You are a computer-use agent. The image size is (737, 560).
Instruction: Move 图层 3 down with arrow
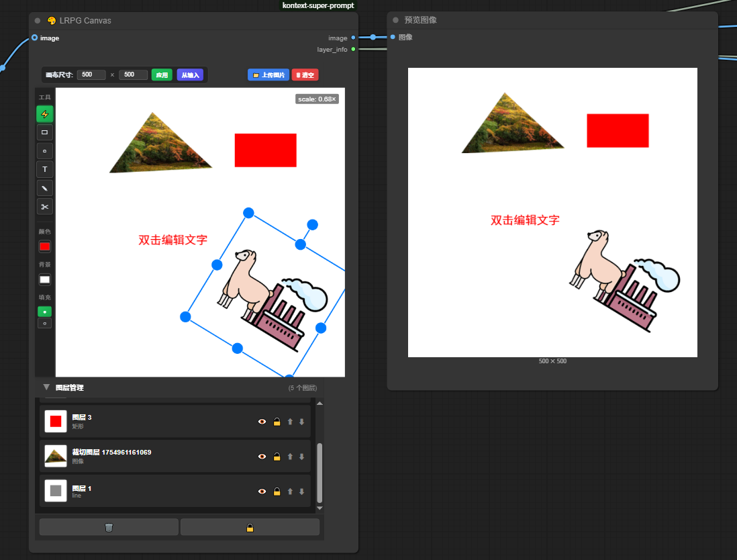(x=302, y=422)
